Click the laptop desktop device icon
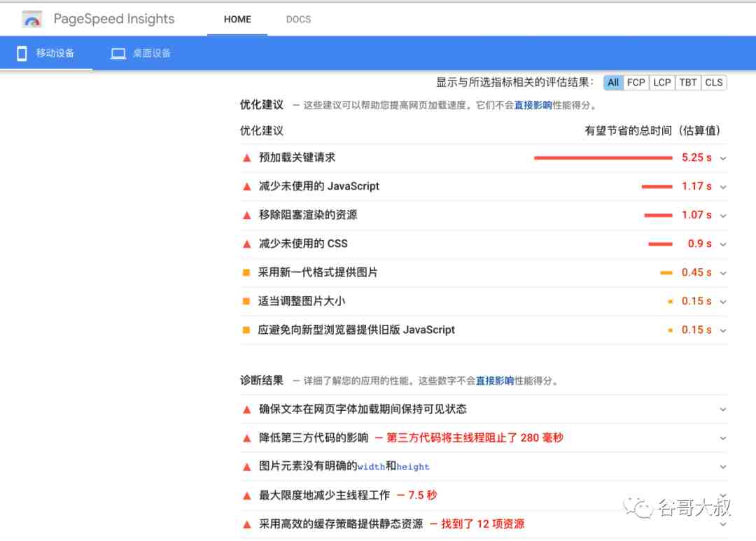 [x=118, y=53]
